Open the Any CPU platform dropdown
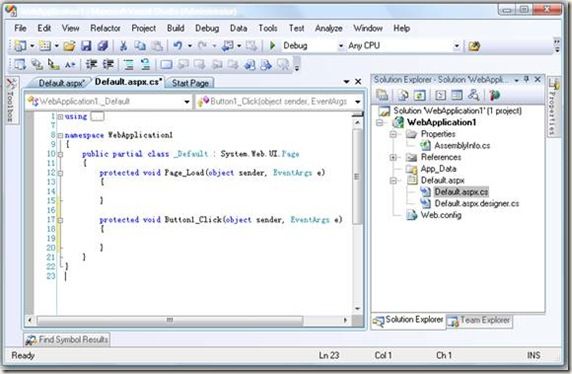 [x=456, y=46]
